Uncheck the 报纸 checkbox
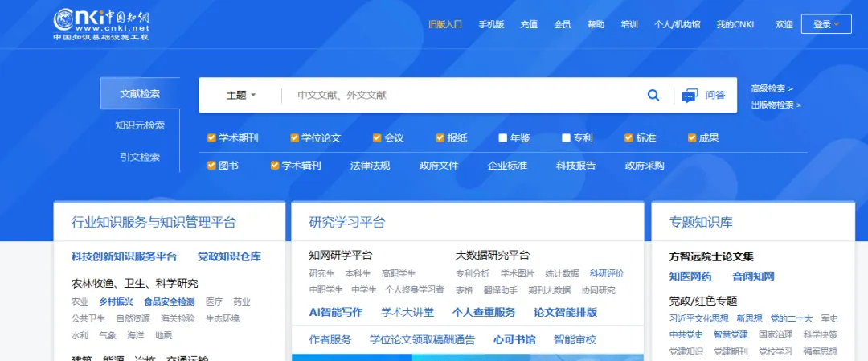This screenshot has height=361, width=868. [440, 137]
